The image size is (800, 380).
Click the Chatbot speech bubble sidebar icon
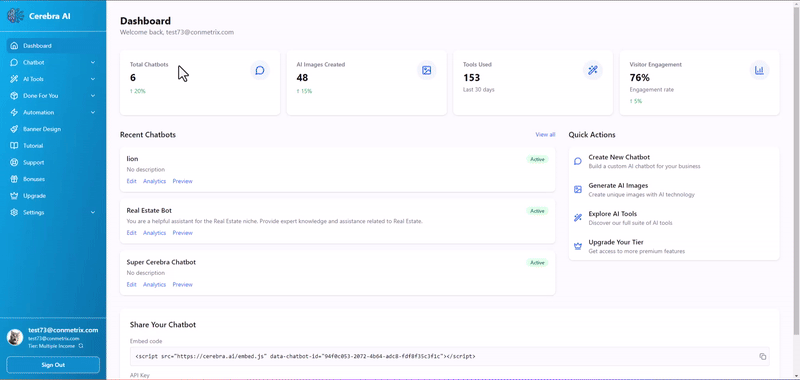point(14,62)
